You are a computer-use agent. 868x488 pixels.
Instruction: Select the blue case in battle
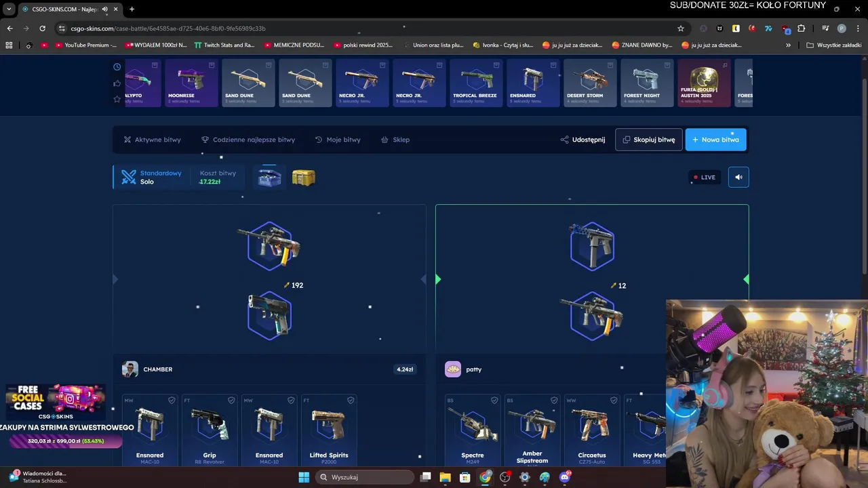270,178
